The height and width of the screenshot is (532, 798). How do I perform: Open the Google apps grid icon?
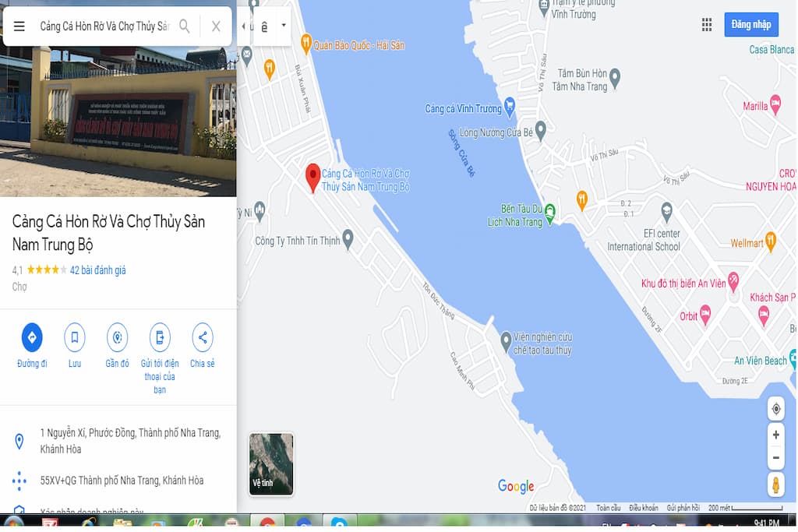coord(706,24)
